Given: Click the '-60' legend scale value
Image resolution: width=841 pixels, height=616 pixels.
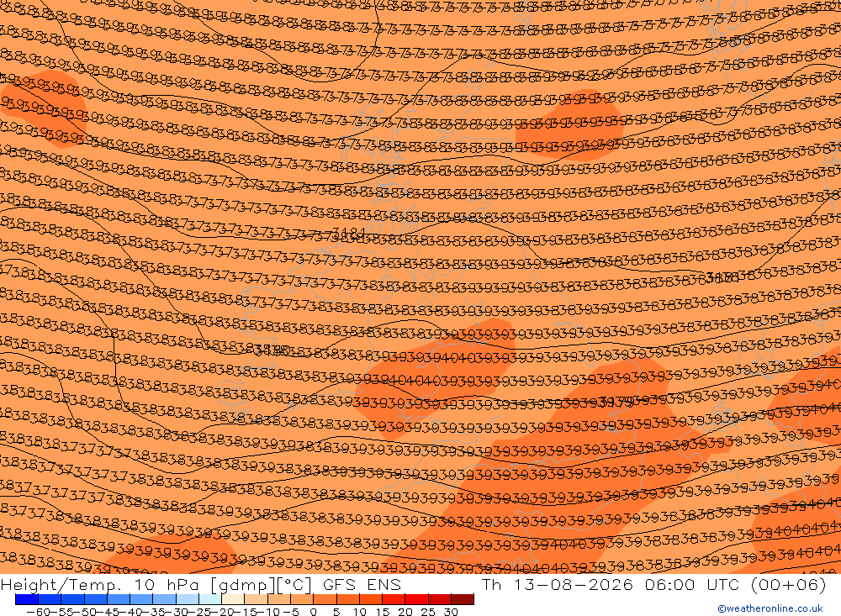Looking at the screenshot, I should (38, 612).
